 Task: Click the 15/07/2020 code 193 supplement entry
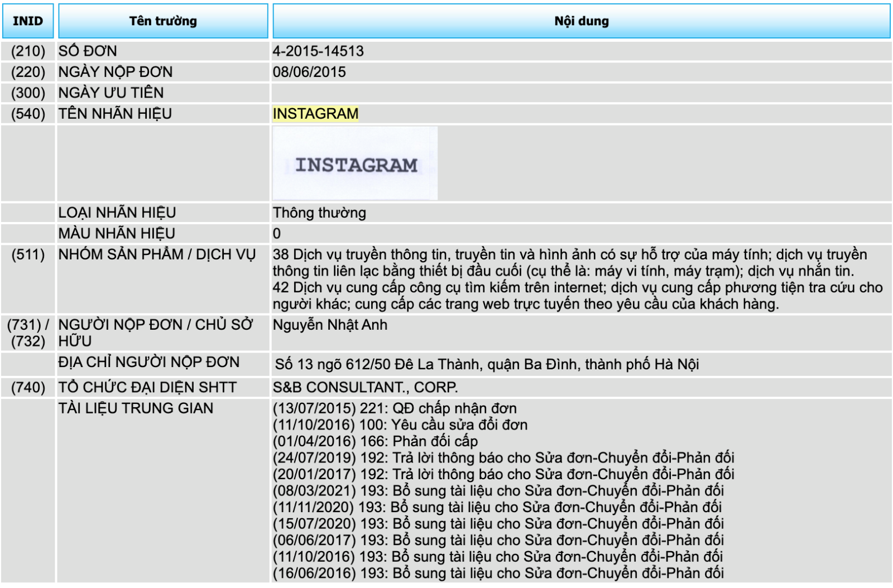pyautogui.click(x=498, y=524)
